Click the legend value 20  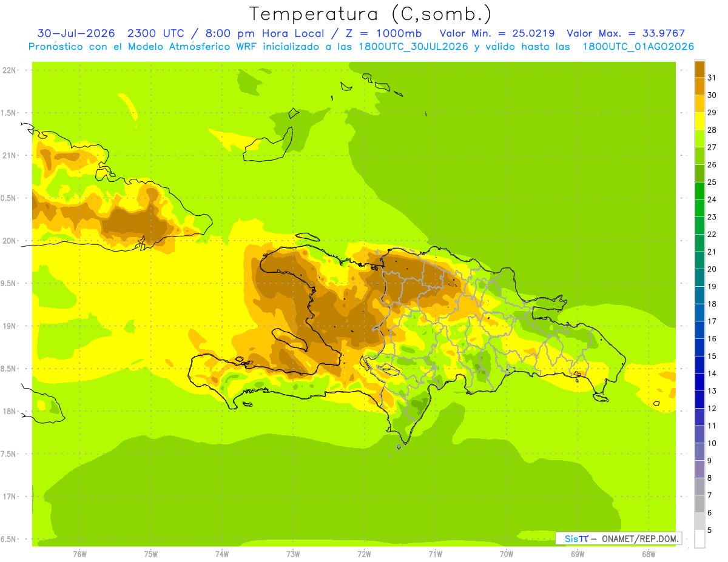tap(712, 269)
